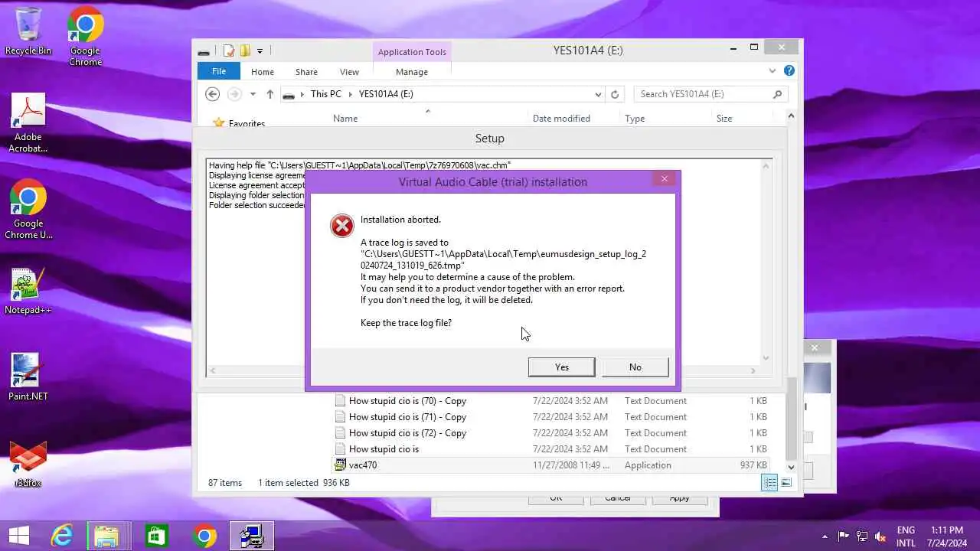This screenshot has width=980, height=551.
Task: Open Adobe Acrobat desktop shortcut
Action: coord(28,123)
